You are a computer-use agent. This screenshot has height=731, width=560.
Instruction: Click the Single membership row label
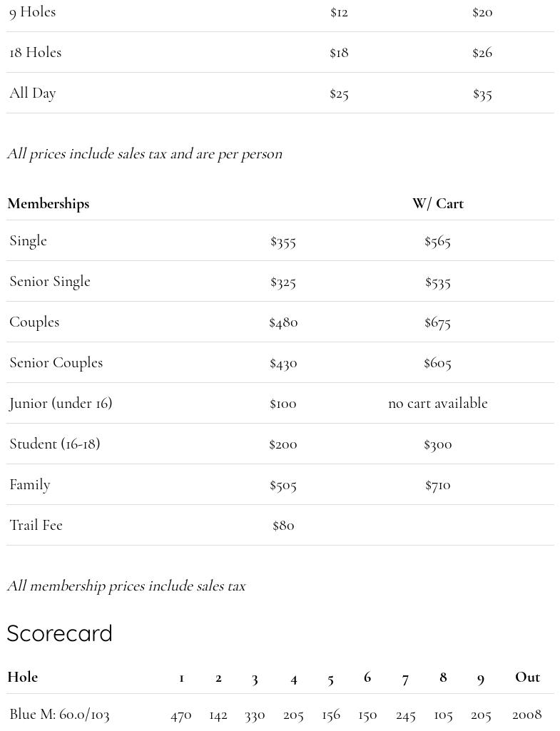pos(29,241)
